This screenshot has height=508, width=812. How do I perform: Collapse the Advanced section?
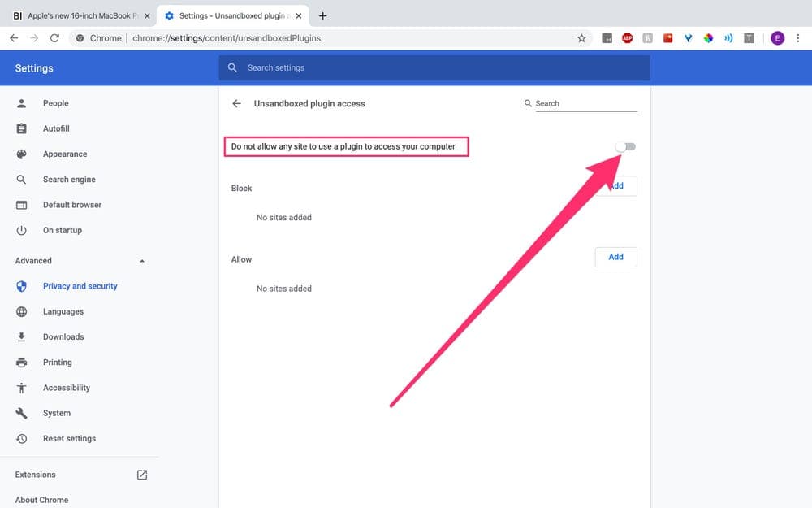142,261
